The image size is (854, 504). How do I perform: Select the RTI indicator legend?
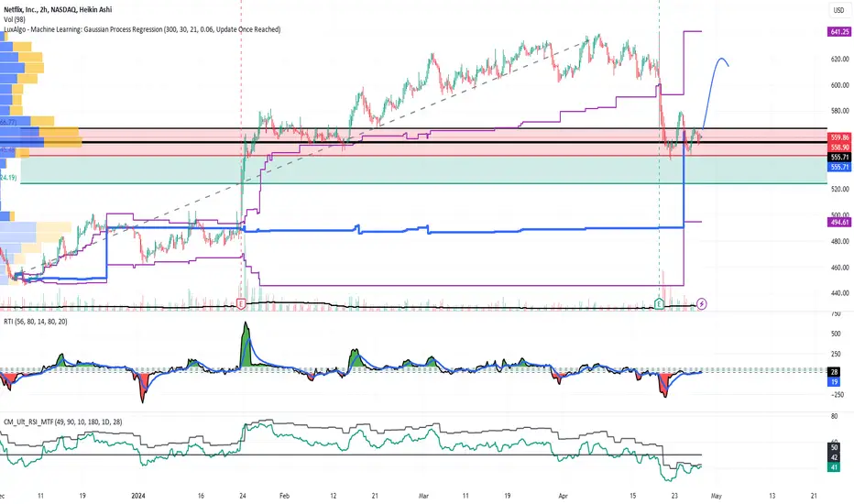coord(36,322)
